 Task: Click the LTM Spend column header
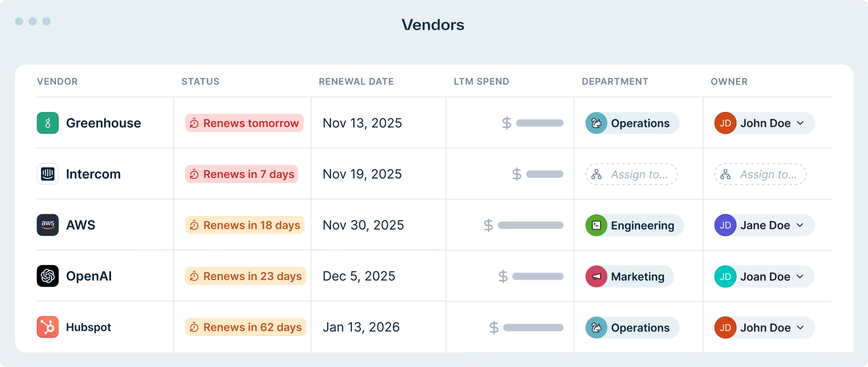pos(481,82)
